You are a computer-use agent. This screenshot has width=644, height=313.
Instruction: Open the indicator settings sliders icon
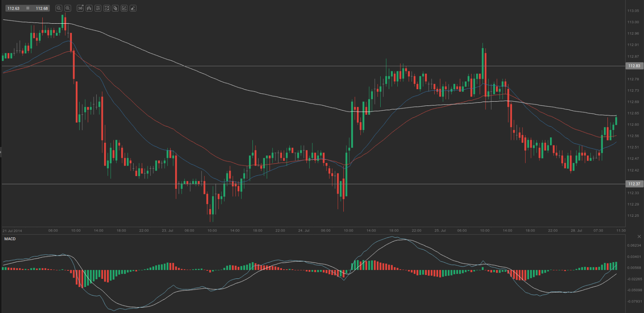(x=98, y=8)
